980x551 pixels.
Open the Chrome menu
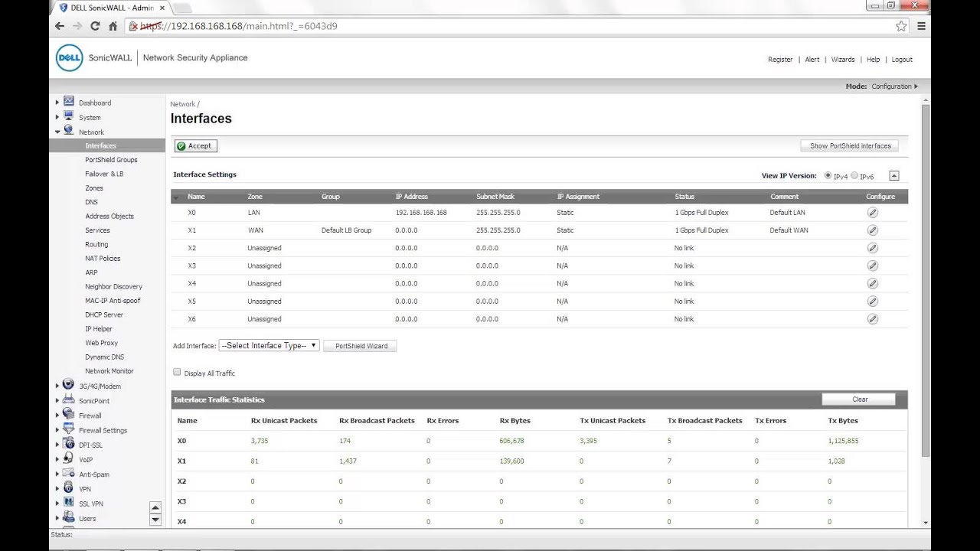tap(921, 26)
